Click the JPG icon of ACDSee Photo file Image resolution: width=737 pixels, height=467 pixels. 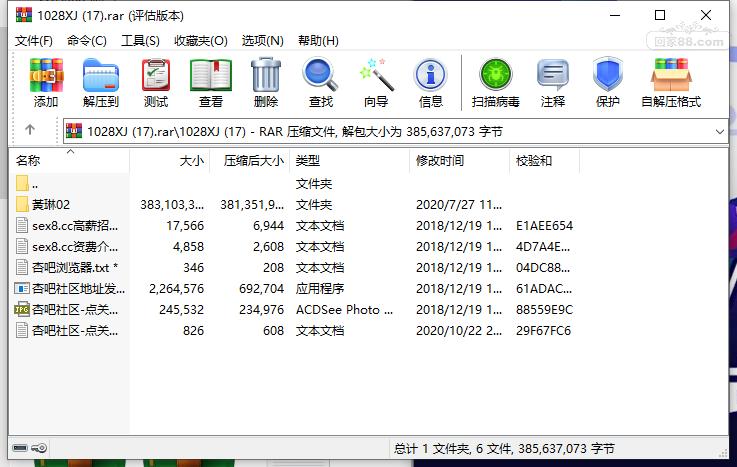[x=22, y=309]
